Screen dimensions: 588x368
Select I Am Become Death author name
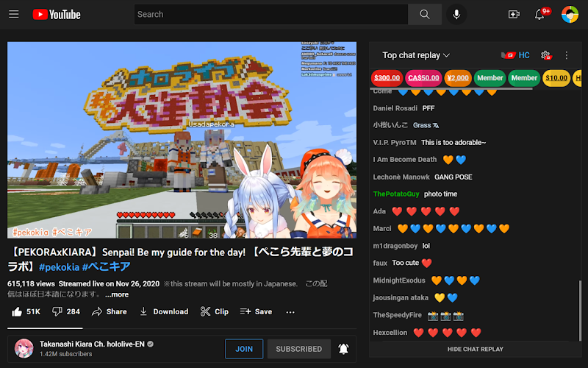coord(405,159)
